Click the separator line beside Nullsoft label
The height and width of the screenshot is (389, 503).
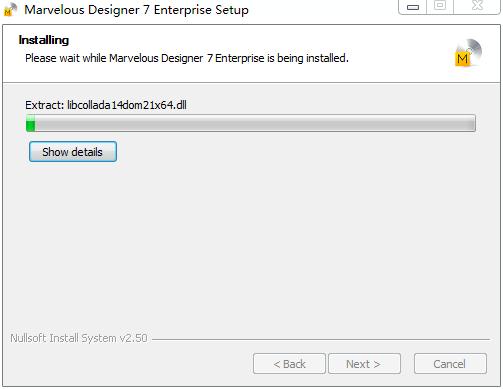(321, 339)
